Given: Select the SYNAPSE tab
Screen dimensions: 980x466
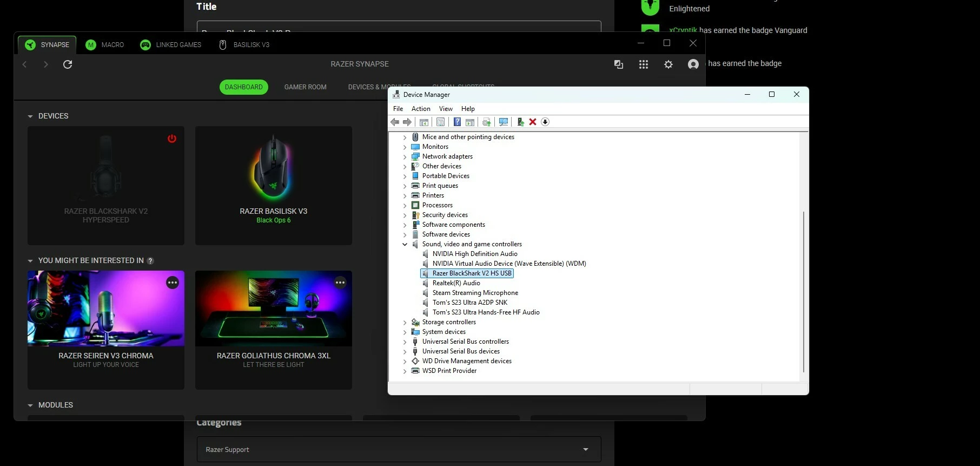Looking at the screenshot, I should point(47,45).
